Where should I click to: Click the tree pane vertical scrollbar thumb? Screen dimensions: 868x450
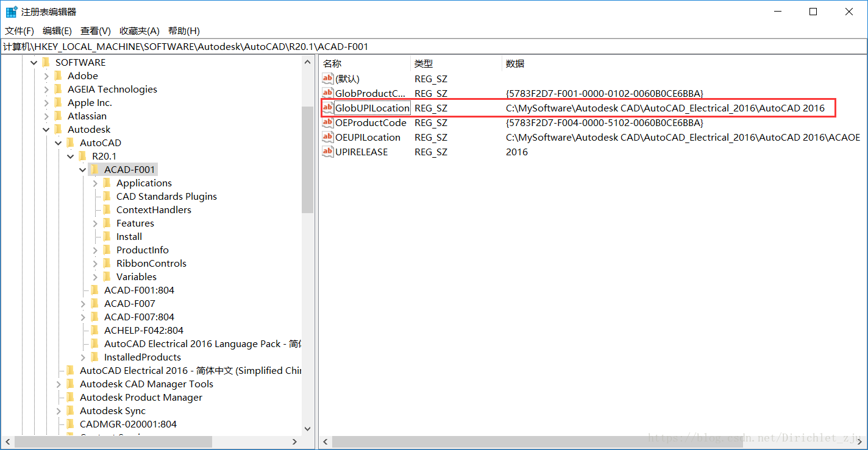(x=307, y=159)
